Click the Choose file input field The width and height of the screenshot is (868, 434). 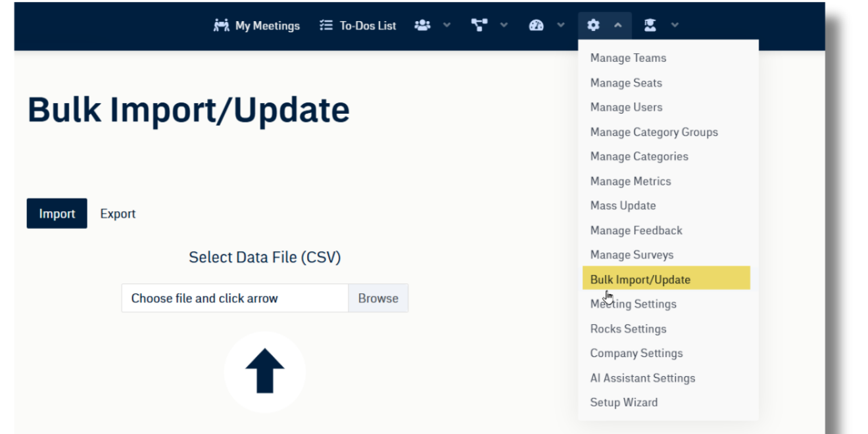tap(235, 299)
